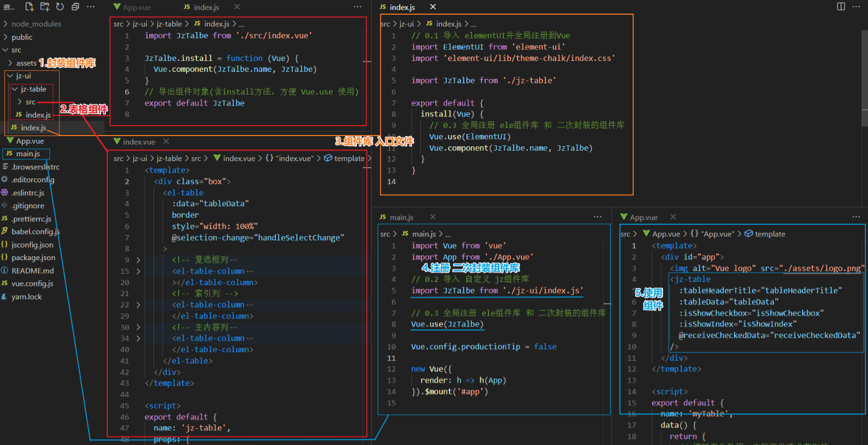Image resolution: width=868 pixels, height=445 pixels.
Task: Open more actions for the top-left editor group
Action: 357,7
